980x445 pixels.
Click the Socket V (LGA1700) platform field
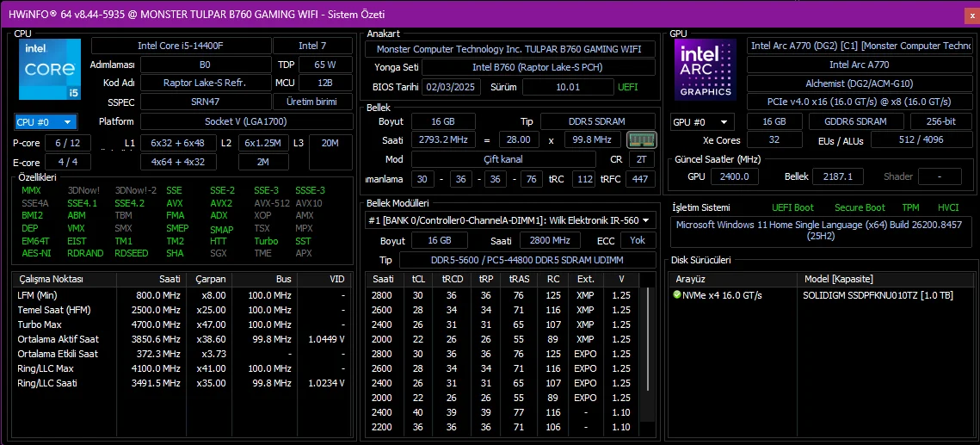[246, 121]
